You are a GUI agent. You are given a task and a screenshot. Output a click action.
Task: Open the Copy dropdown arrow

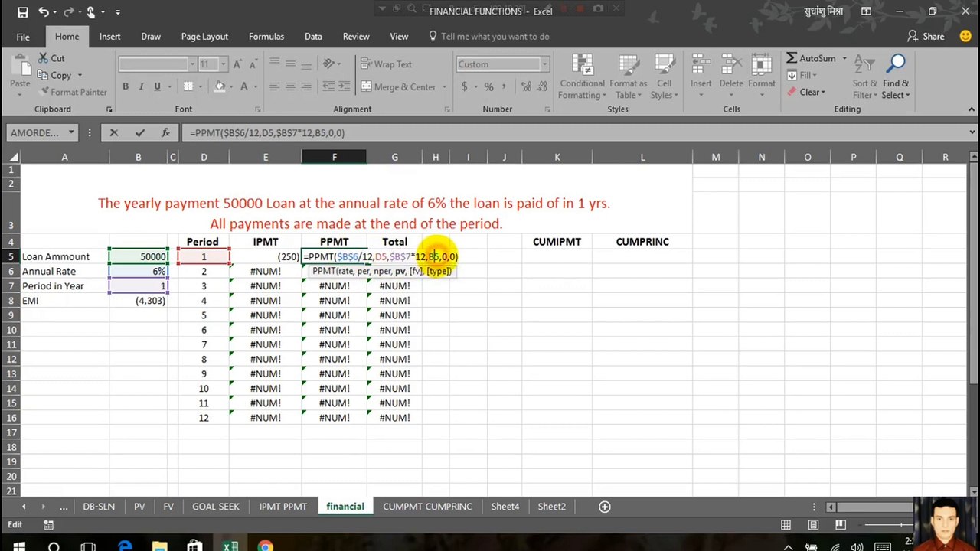80,75
